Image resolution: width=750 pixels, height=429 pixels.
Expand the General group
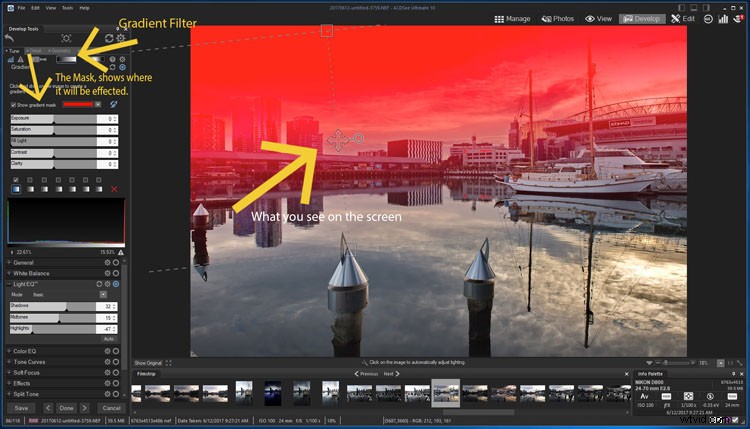click(9, 263)
